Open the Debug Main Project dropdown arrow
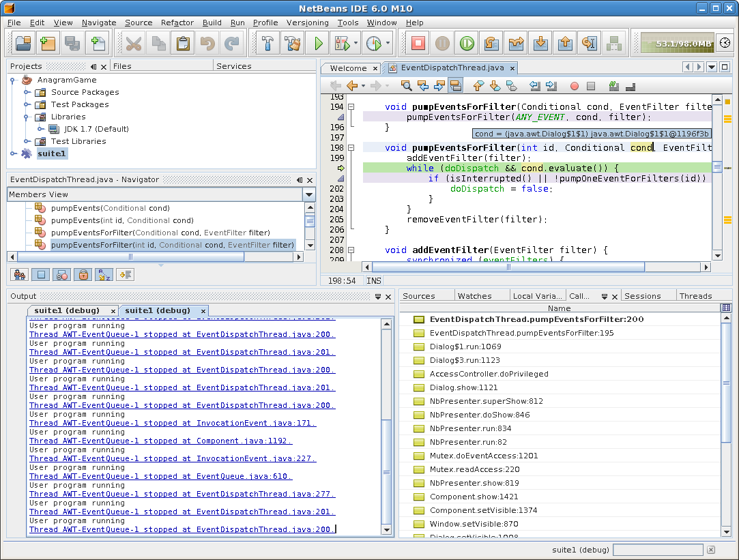739x560 pixels. tap(356, 44)
